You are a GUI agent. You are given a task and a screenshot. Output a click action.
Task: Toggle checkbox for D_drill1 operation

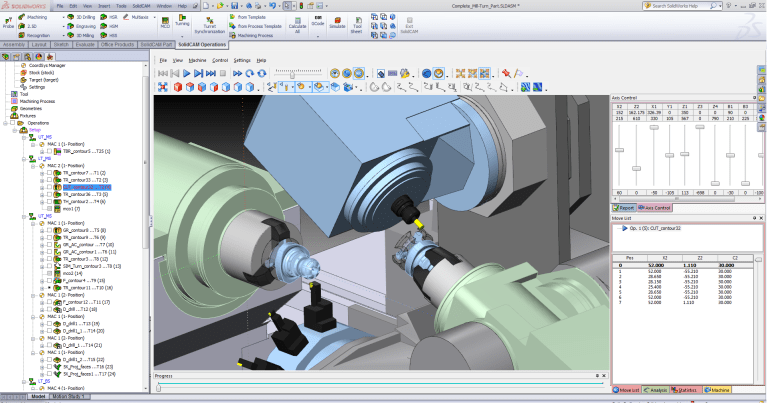48,323
